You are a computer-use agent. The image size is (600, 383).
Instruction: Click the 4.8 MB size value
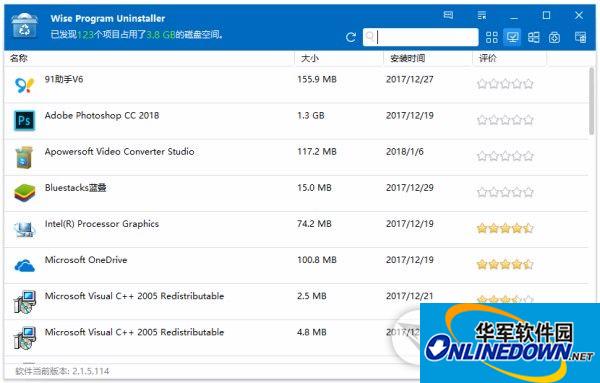pos(312,332)
